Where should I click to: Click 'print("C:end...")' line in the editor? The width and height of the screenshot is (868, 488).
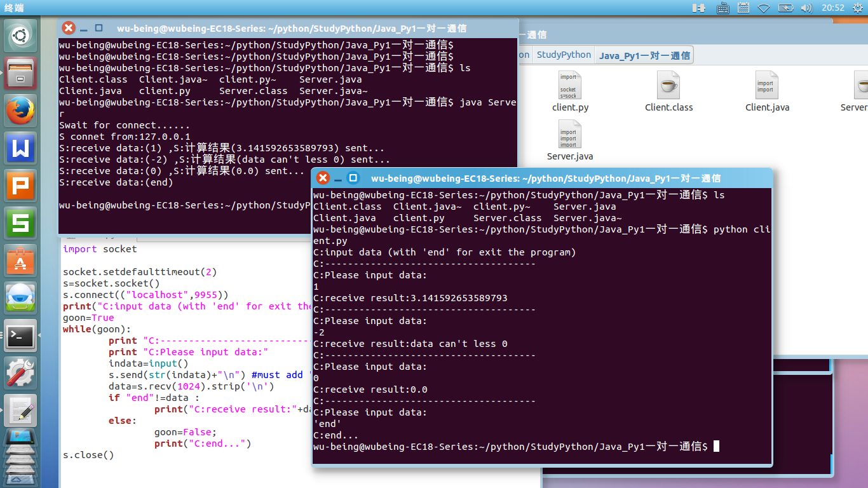click(x=203, y=444)
